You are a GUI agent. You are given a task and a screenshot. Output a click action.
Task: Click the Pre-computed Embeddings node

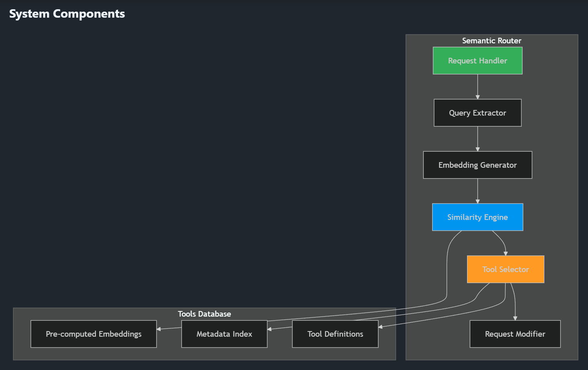point(94,334)
